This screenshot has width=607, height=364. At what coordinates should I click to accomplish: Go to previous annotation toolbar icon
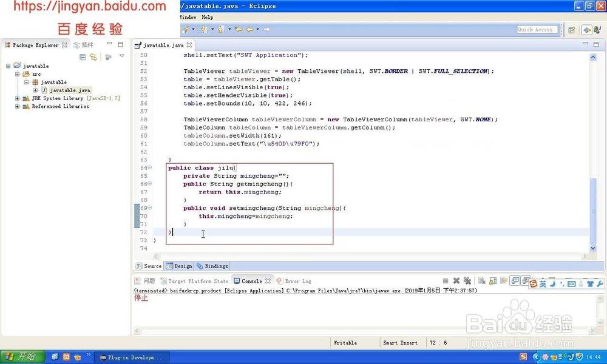(x=221, y=29)
